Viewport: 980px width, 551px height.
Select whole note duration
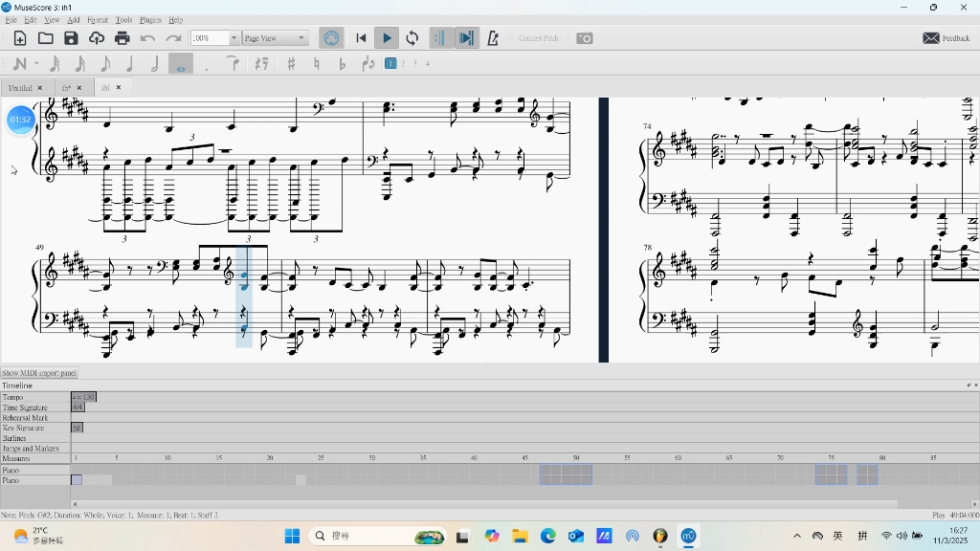(x=181, y=64)
